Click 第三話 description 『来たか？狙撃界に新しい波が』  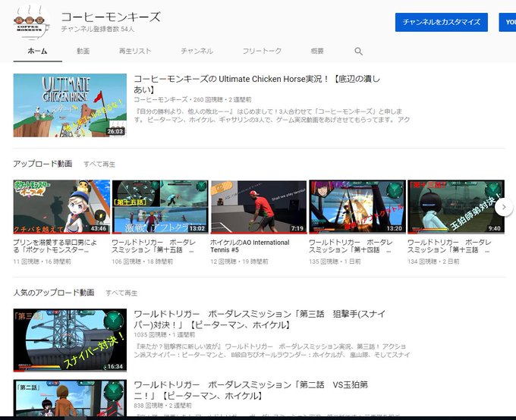click(272, 350)
